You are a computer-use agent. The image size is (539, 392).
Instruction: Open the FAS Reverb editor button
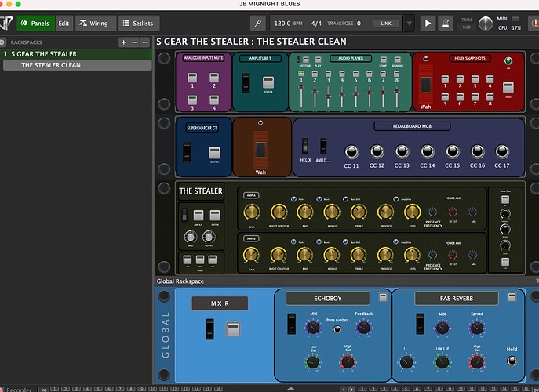tap(512, 297)
